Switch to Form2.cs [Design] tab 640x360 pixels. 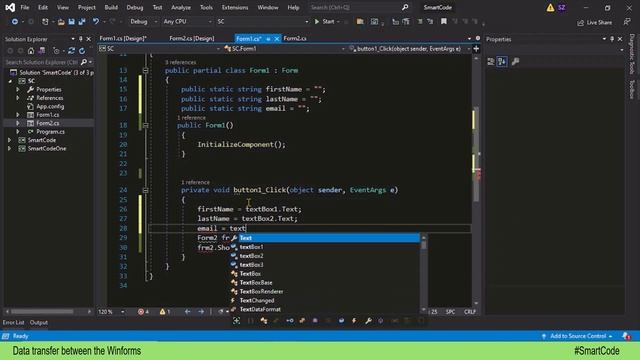192,38
